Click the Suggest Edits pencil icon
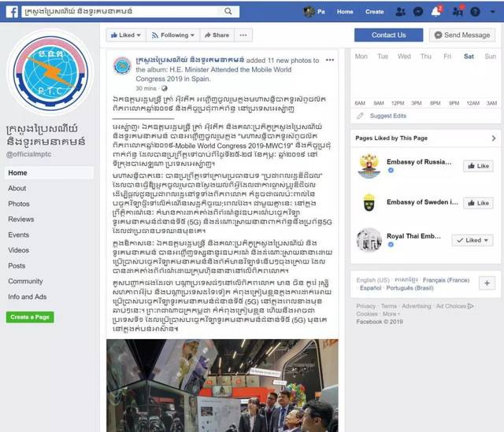This screenshot has height=432, width=504. pyautogui.click(x=360, y=116)
